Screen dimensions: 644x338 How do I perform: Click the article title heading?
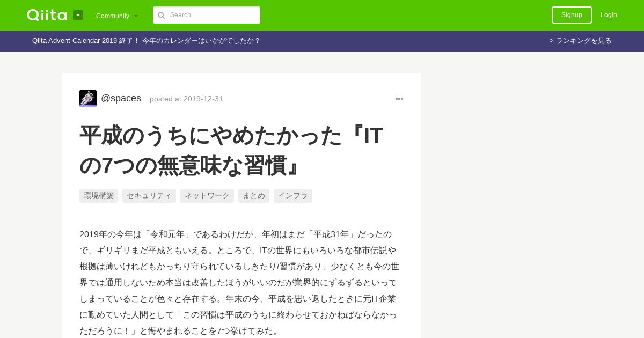pyautogui.click(x=231, y=150)
